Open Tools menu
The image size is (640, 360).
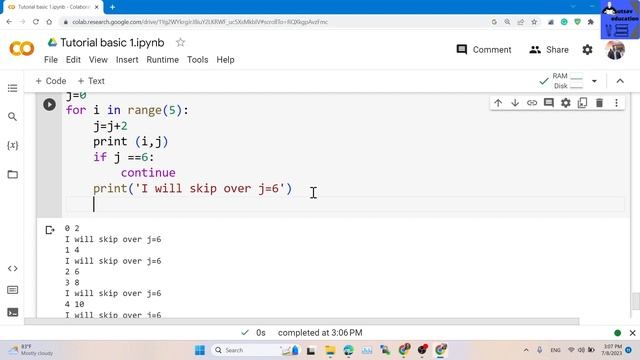(x=198, y=60)
